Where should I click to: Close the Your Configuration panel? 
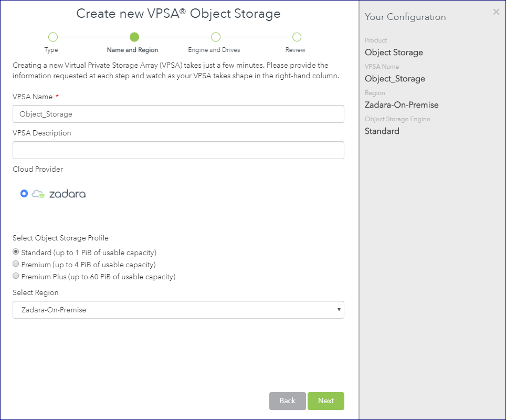(x=496, y=12)
